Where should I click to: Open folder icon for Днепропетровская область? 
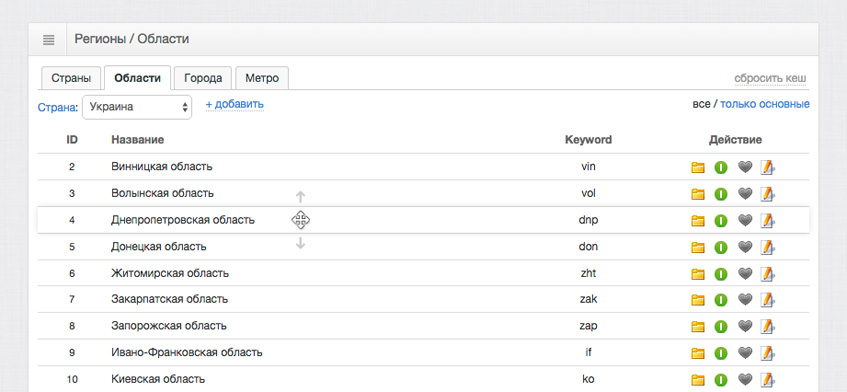[698, 220]
